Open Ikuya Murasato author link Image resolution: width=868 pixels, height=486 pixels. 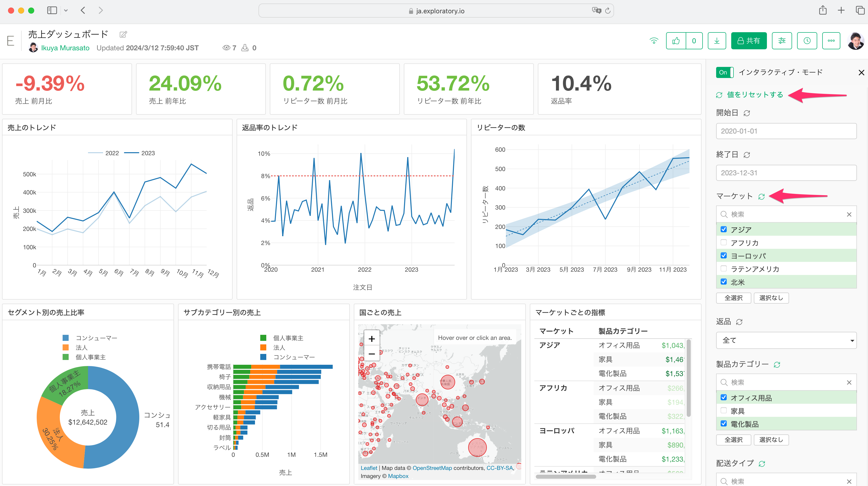(x=65, y=48)
